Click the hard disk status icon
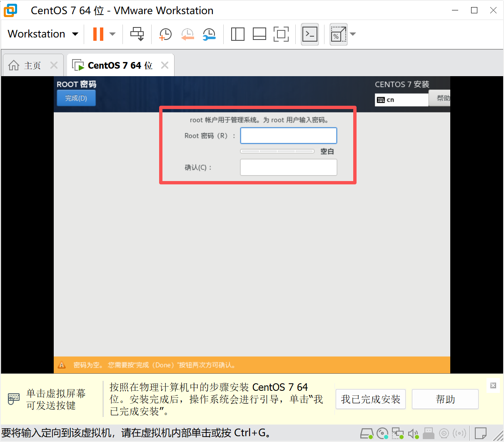Viewport: 504px width, 442px height. coord(367,434)
